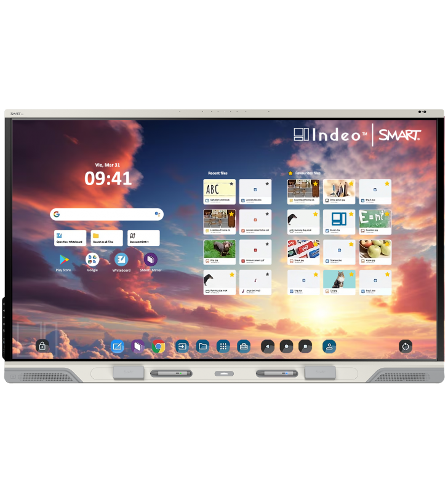Unstar Cat.jpg in Favourites files
This screenshot has width=448, height=492.
(x=351, y=274)
